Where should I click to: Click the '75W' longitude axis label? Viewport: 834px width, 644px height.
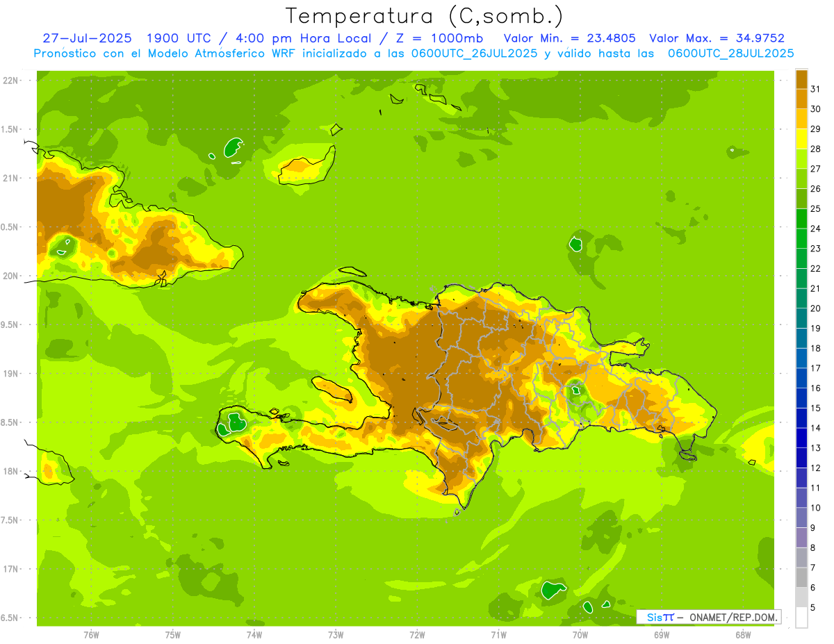[173, 635]
